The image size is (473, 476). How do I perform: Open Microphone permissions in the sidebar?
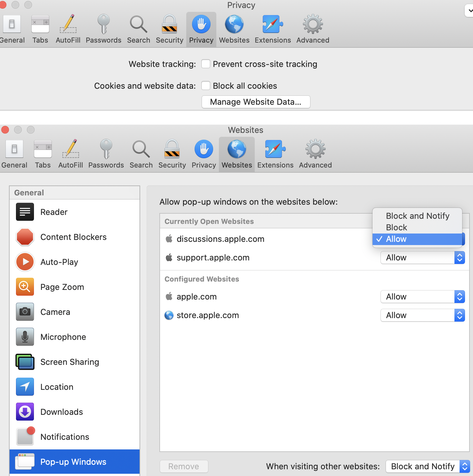point(75,337)
